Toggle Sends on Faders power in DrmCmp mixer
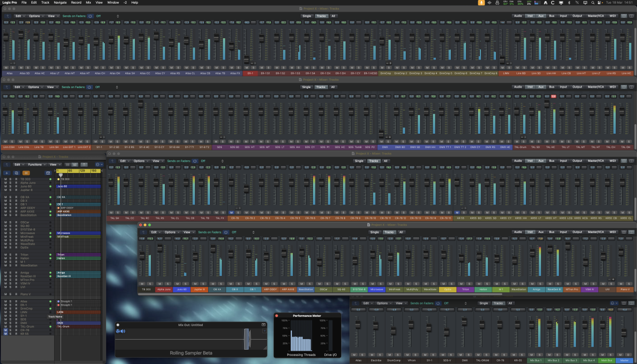The width and height of the screenshot is (637, 364). tap(90, 16)
